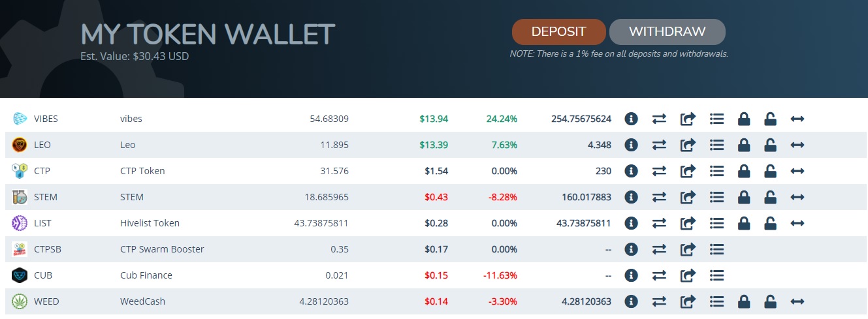
Task: Click the LEO lion logo
Action: point(20,145)
